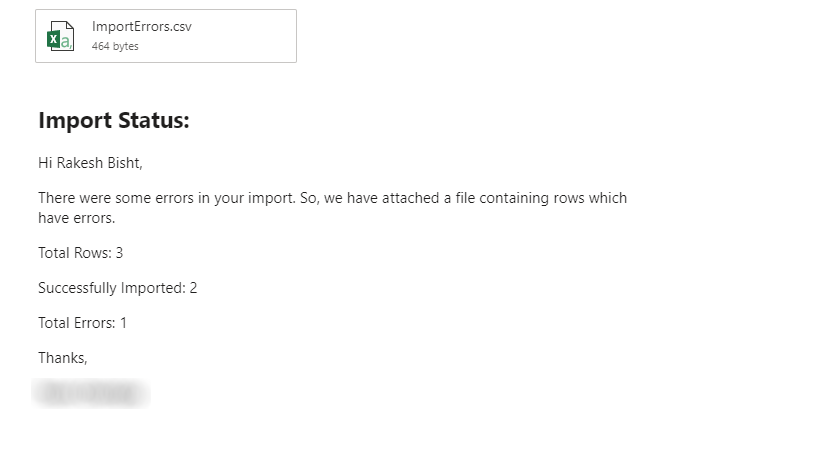Click the word Hi in greeting

pos(45,162)
